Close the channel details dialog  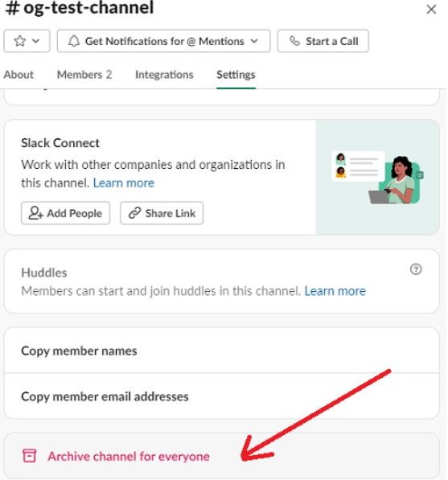click(431, 10)
